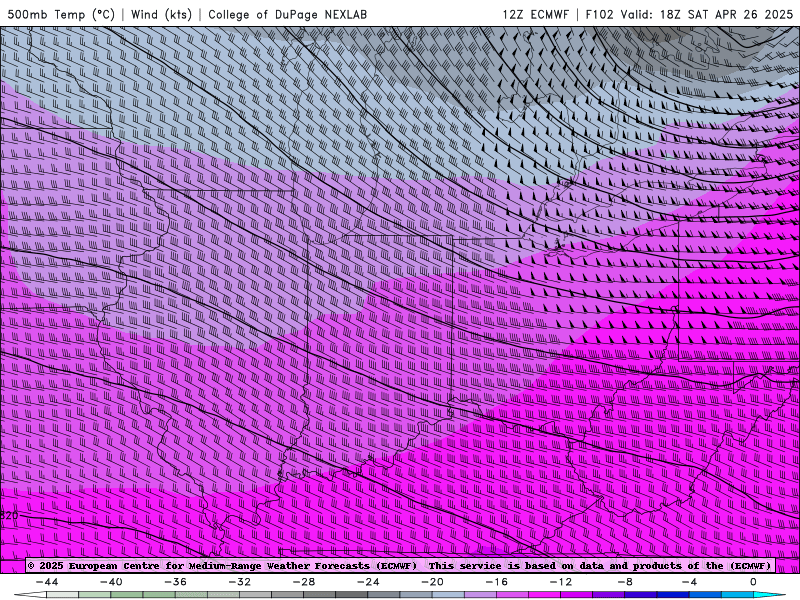Click the -44 color scale label
The width and height of the screenshot is (800, 600).
[47, 582]
